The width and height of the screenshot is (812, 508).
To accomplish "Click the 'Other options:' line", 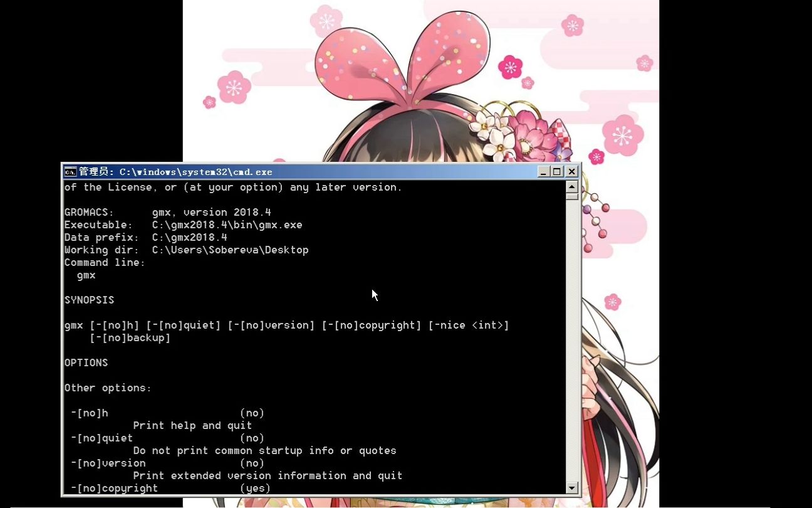I will click(x=108, y=388).
